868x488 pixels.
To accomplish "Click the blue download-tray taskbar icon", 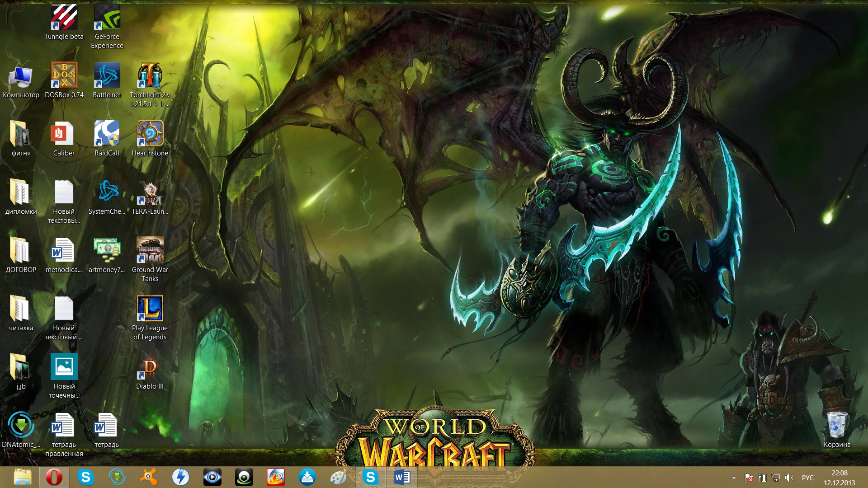I will click(x=307, y=477).
